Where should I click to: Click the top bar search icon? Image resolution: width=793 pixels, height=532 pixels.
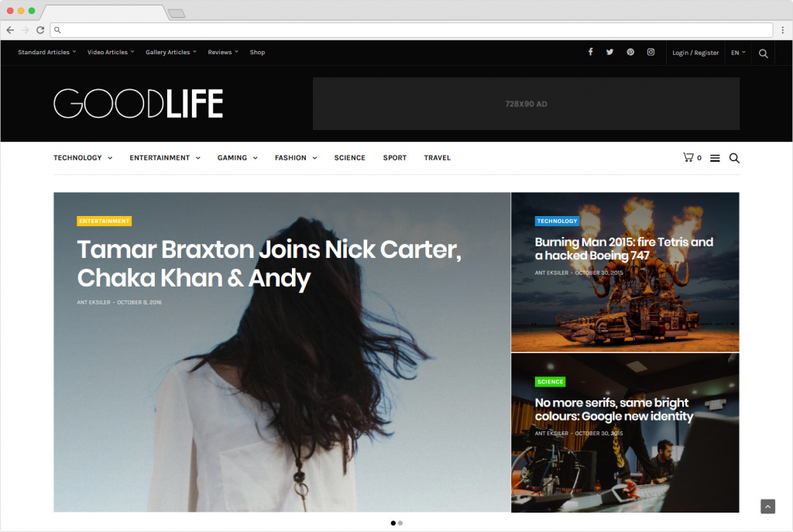764,53
